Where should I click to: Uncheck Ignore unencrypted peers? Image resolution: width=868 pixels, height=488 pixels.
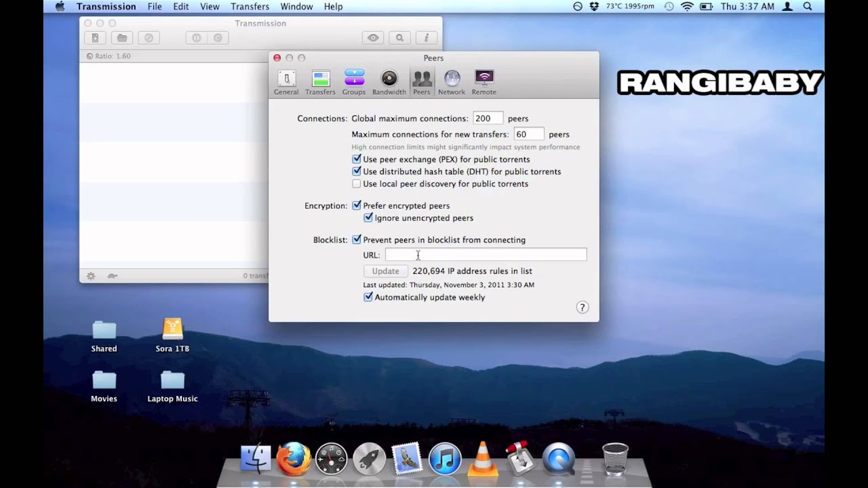pyautogui.click(x=368, y=218)
